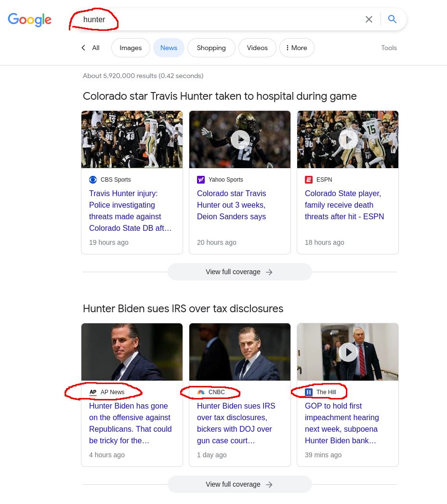
Task: Click the Yahoo Sports source icon
Action: [200, 180]
